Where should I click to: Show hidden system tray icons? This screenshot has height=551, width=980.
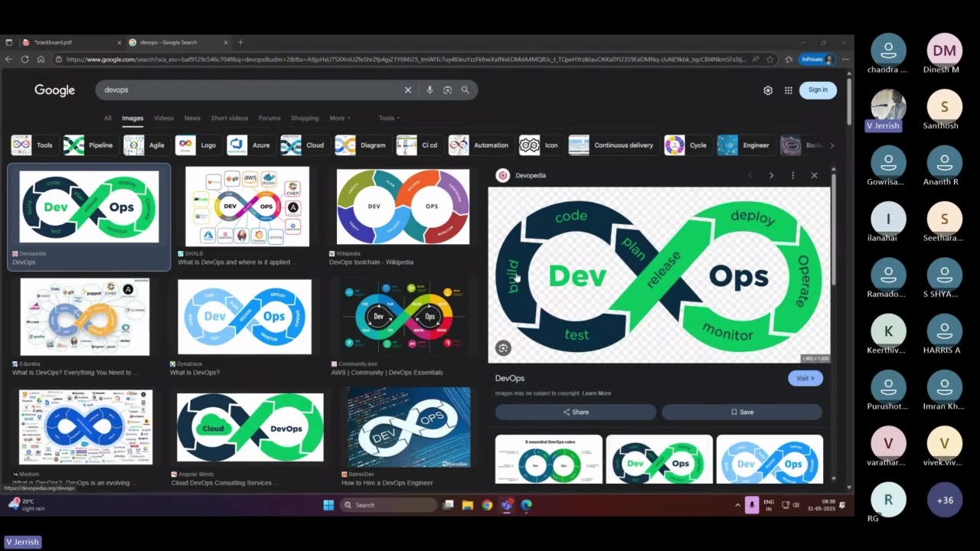pyautogui.click(x=737, y=505)
